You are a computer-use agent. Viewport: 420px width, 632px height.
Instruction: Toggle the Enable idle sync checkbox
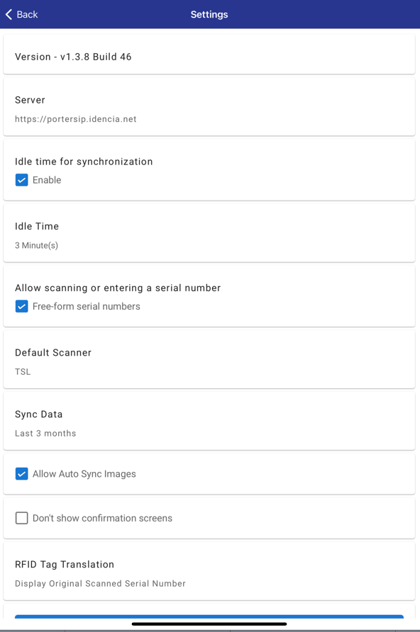point(22,180)
